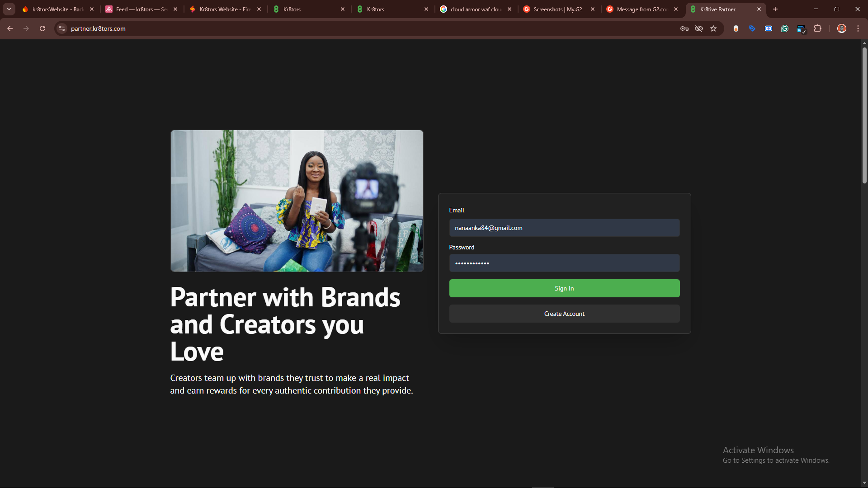Click the crossed-out eye tracking protection icon
Screen dimensions: 868x488
coord(699,28)
